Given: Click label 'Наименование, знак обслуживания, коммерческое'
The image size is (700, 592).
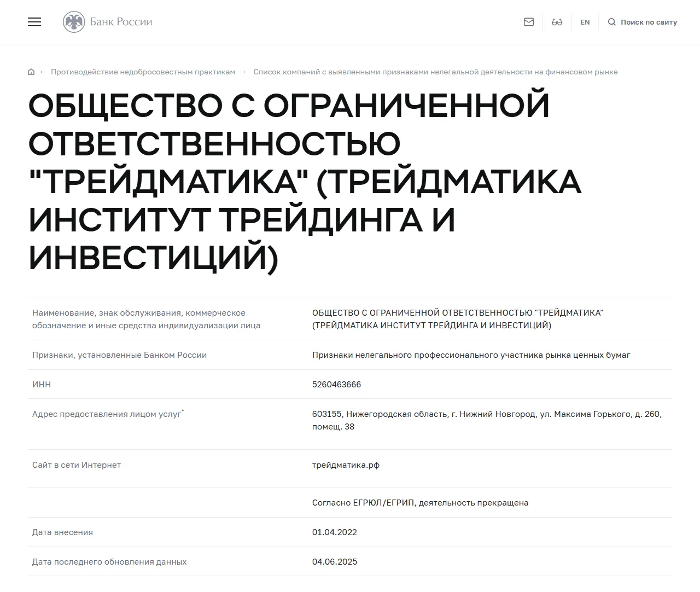Looking at the screenshot, I should pos(146,319).
